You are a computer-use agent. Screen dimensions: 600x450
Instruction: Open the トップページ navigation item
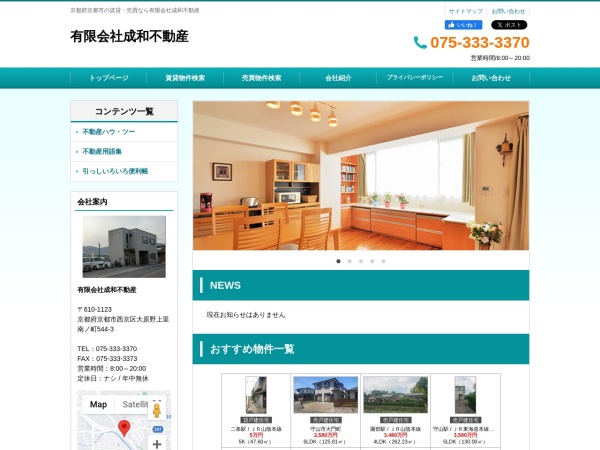tap(109, 78)
